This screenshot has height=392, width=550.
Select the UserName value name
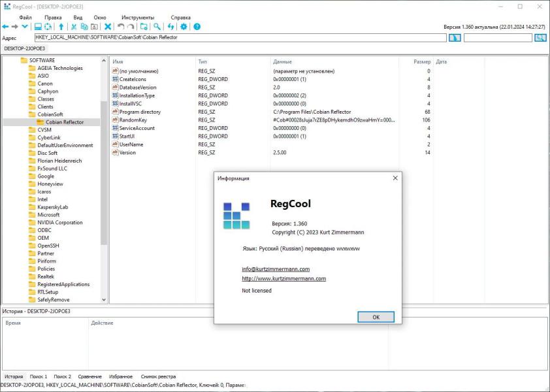pos(131,144)
